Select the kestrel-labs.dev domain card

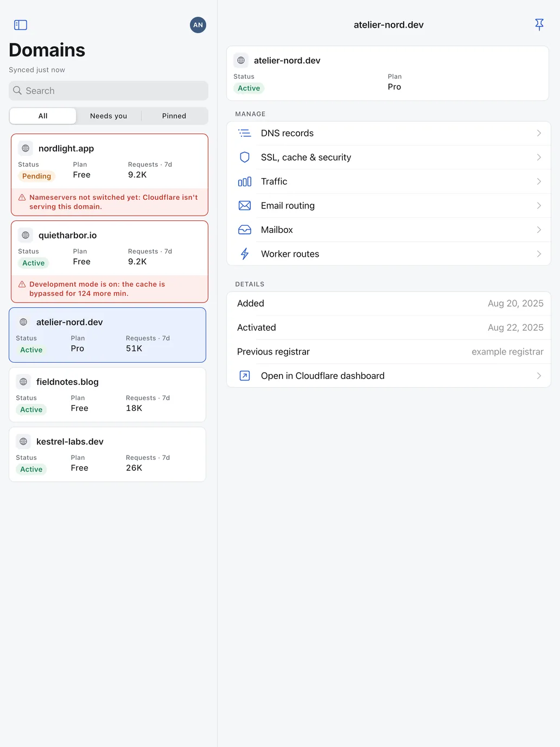(107, 454)
